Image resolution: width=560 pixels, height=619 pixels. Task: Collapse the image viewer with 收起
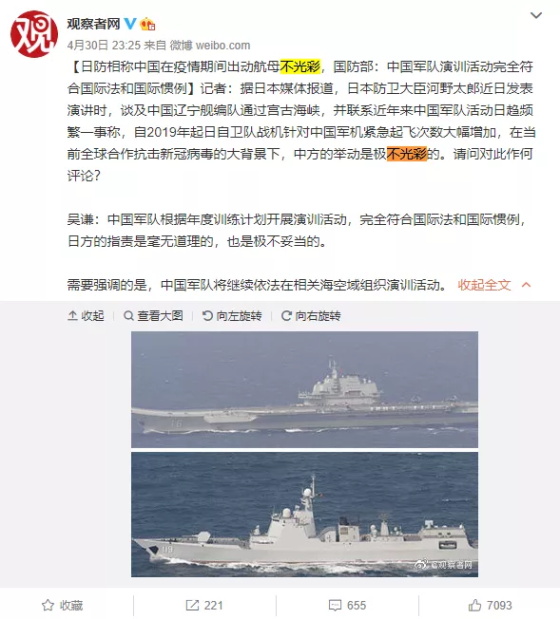click(x=86, y=316)
